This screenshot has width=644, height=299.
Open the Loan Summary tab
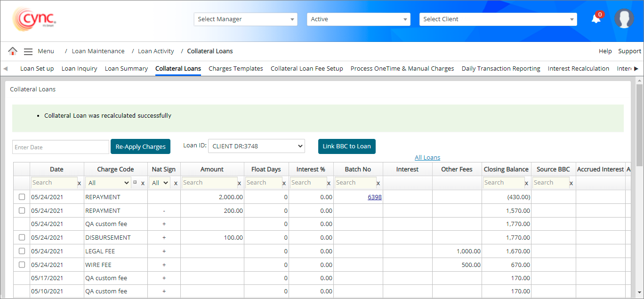pos(126,69)
